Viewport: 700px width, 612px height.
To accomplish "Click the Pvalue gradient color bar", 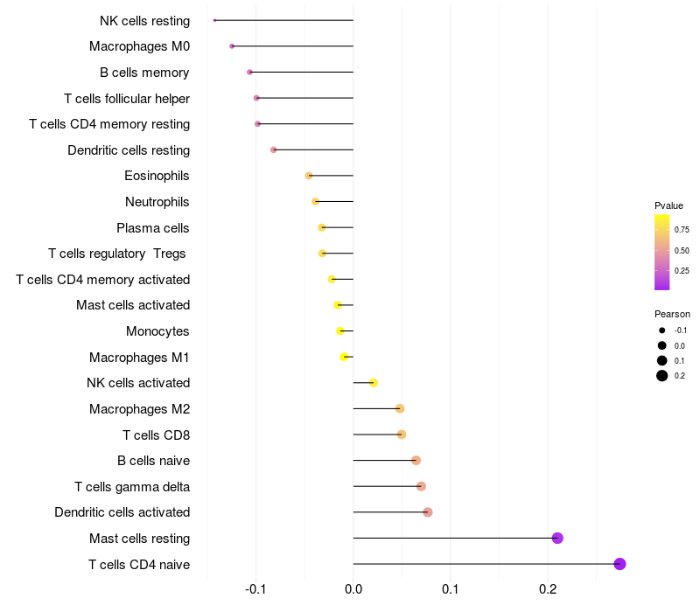I will [661, 252].
